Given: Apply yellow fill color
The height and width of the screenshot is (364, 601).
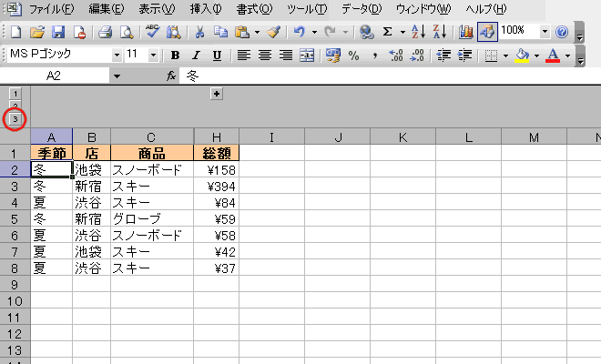Looking at the screenshot, I should (x=522, y=56).
